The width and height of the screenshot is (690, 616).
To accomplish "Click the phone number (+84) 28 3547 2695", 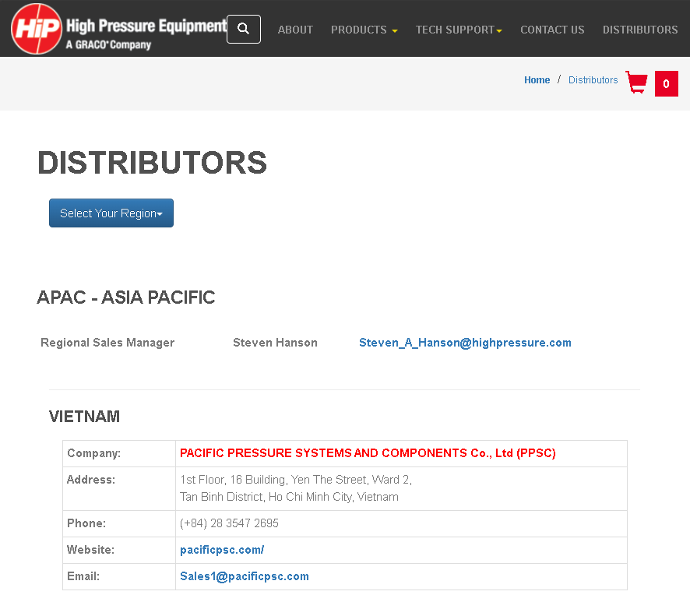I will (x=229, y=523).
